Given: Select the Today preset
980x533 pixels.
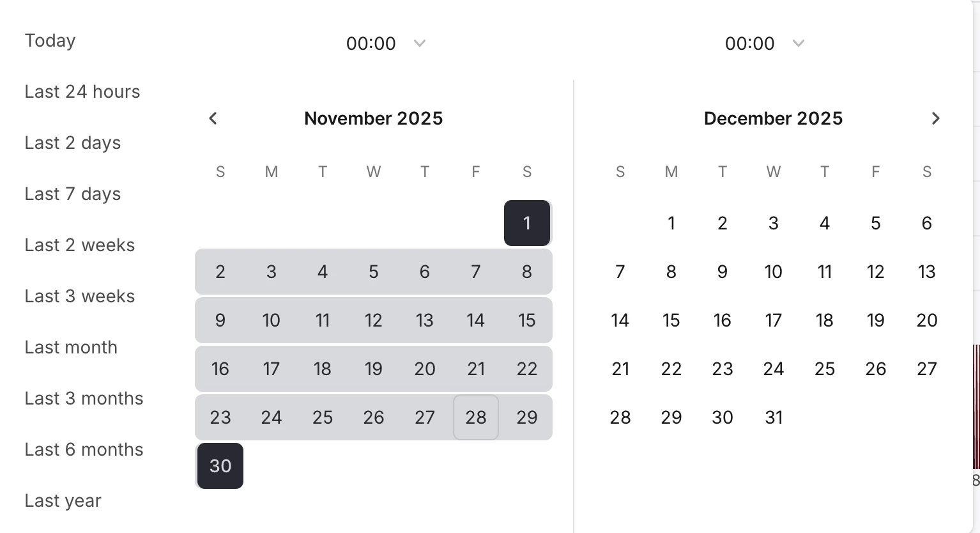Looking at the screenshot, I should [x=50, y=40].
